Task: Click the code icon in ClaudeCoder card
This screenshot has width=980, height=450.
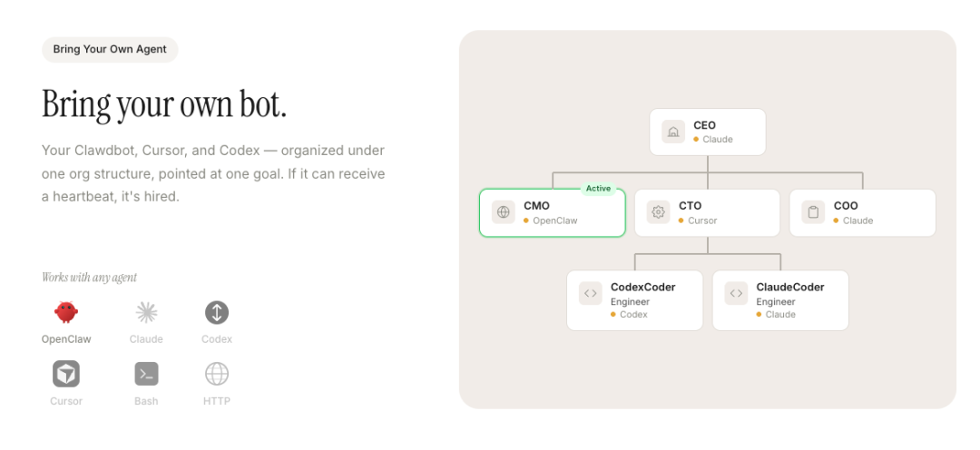Action: (x=736, y=293)
